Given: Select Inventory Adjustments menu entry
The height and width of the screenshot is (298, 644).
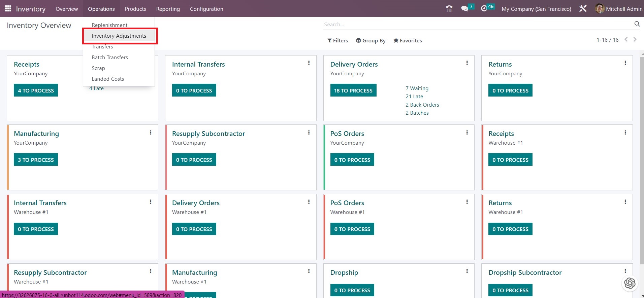Looking at the screenshot, I should click(119, 36).
